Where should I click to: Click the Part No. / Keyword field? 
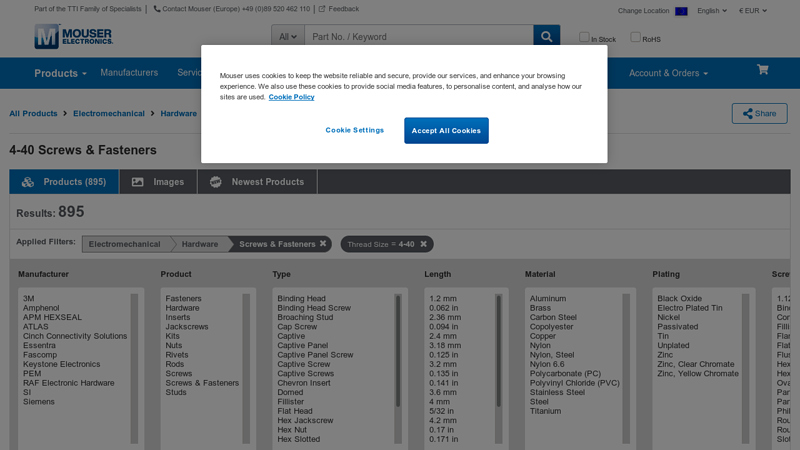pos(418,37)
